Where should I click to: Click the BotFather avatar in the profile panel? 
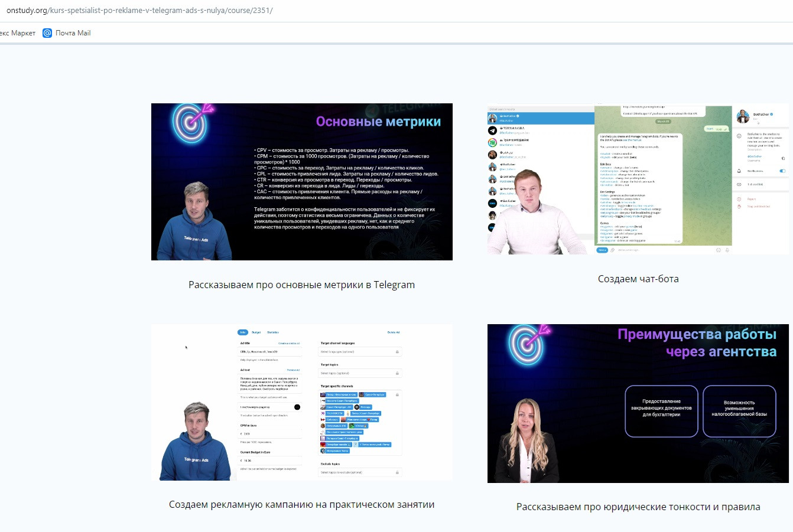(743, 116)
